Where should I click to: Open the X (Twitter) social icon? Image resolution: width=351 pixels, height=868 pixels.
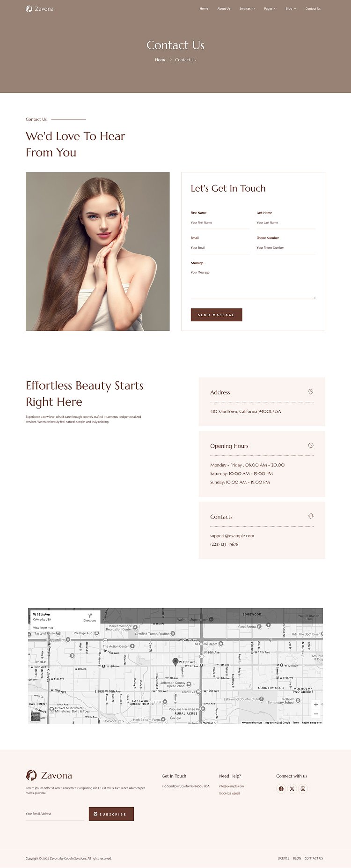point(292,788)
